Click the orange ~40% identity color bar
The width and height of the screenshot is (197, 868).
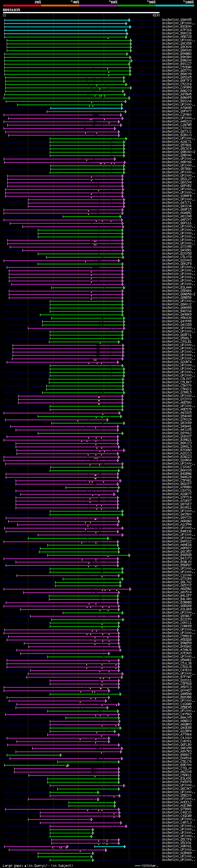60,6
